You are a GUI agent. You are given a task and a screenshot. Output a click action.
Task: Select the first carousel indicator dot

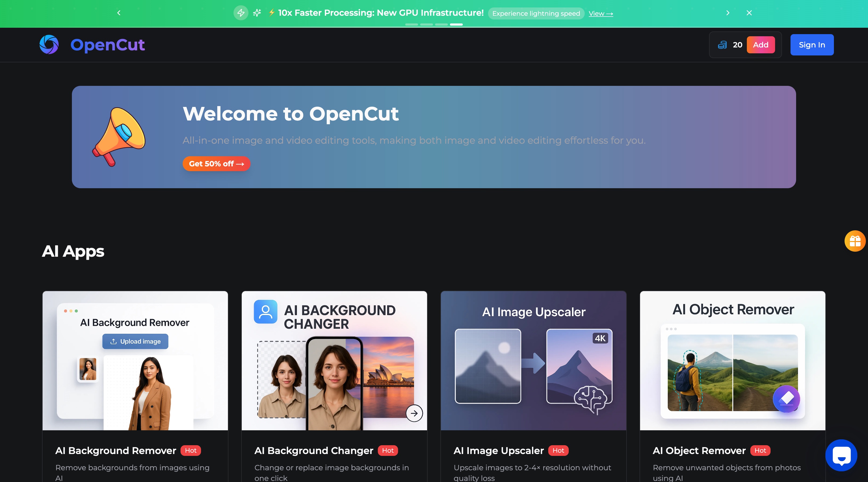pos(411,25)
